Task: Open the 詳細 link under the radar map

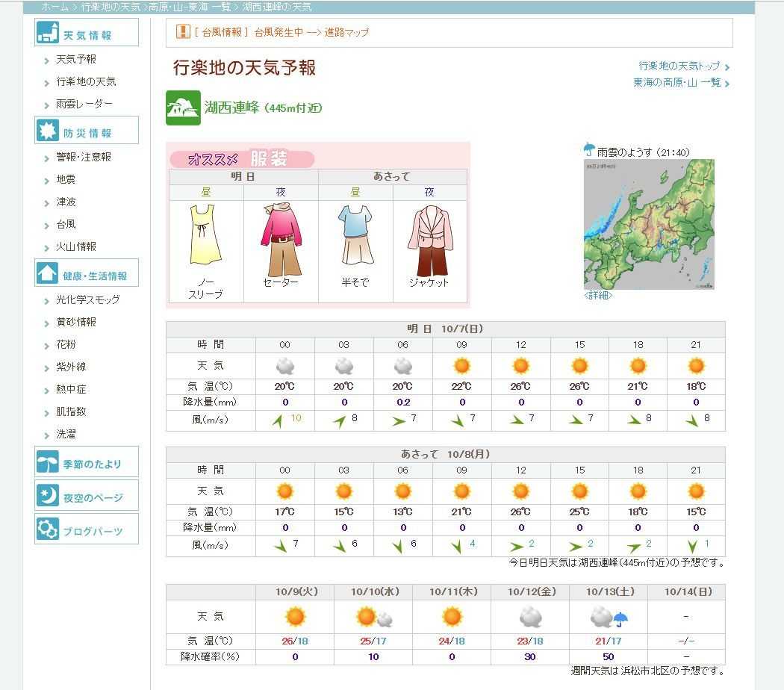Action: tap(597, 296)
